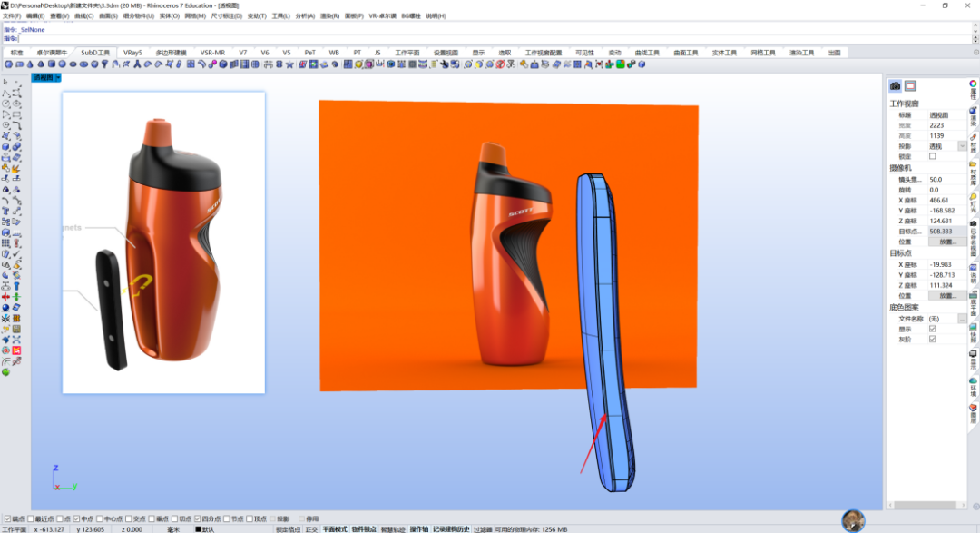Select the SubD plane icon in toolbar
Viewport: 980px width, 533px height.
pyautogui.click(x=19, y=64)
